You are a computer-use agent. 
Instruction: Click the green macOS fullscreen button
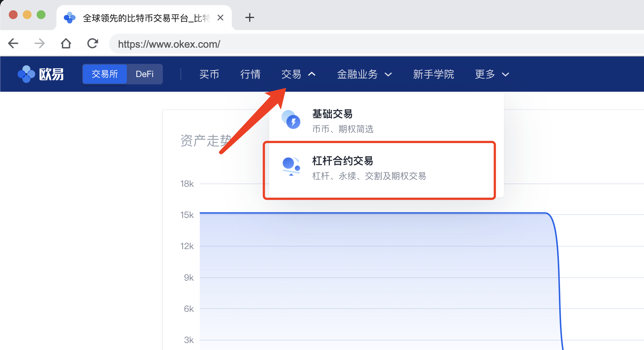pyautogui.click(x=41, y=15)
